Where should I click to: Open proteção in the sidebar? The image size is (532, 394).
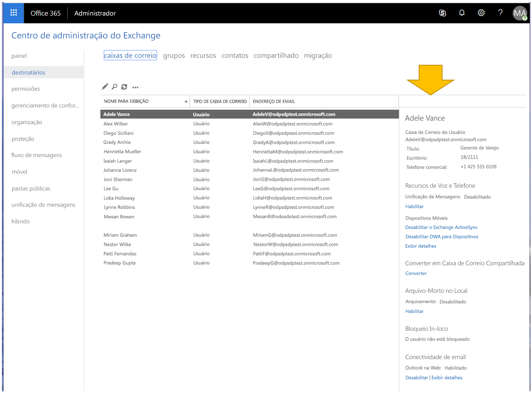23,139
